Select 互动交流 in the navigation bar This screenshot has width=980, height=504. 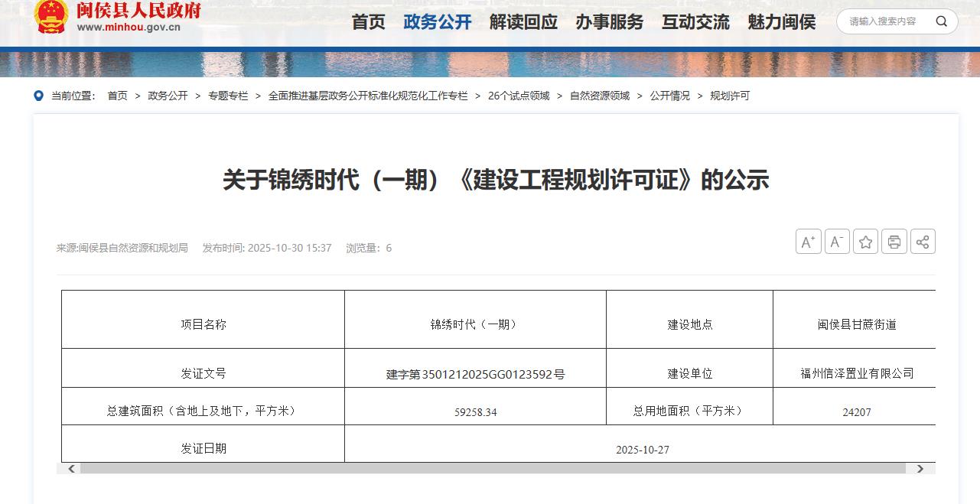coord(695,22)
